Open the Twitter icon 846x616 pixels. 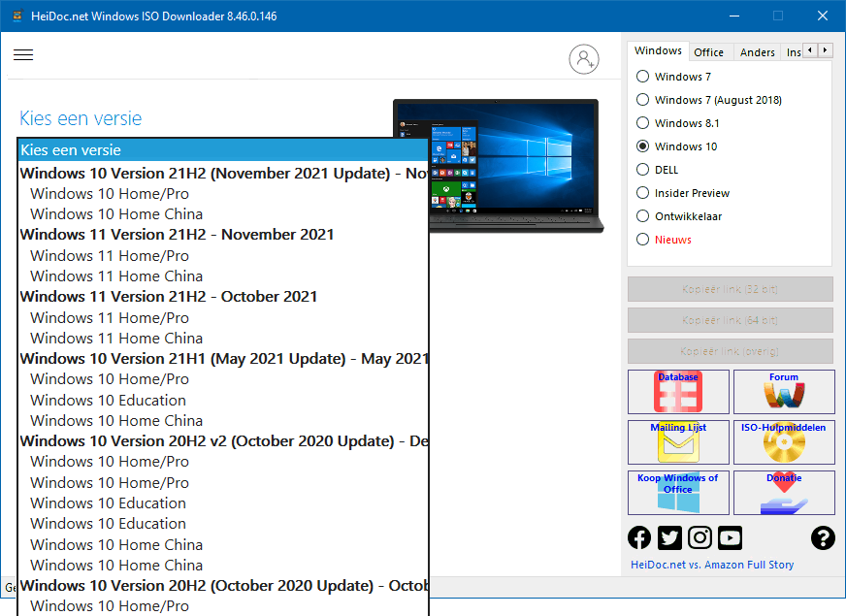tap(669, 537)
